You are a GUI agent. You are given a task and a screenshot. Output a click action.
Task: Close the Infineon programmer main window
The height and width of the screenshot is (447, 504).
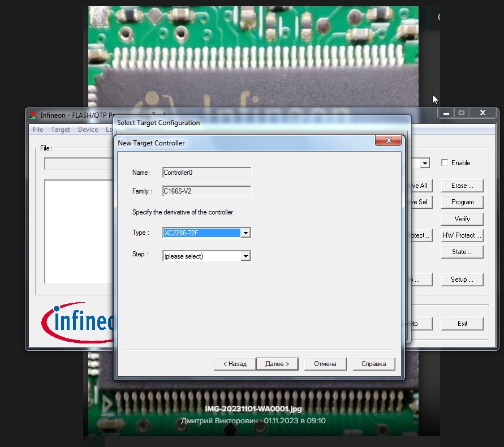pyautogui.click(x=483, y=113)
